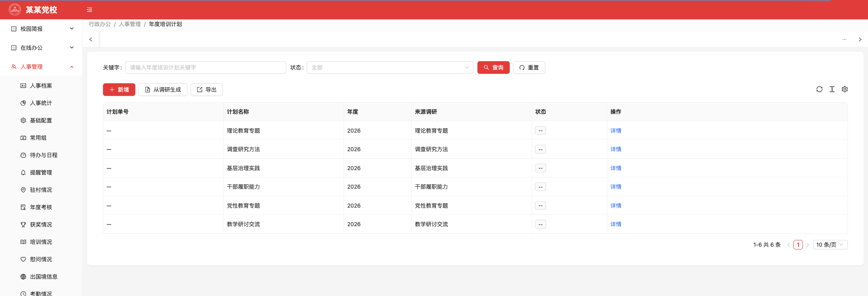
Task: Click the 查询 search button
Action: [493, 67]
